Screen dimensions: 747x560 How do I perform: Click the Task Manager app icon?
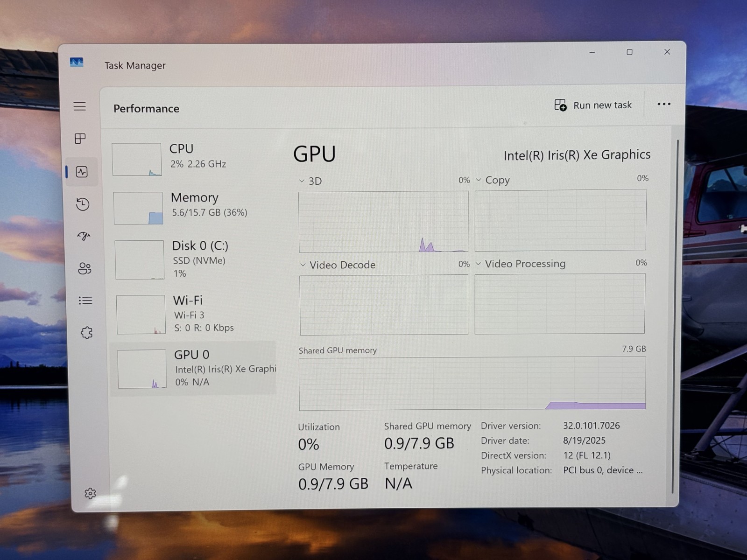point(77,62)
